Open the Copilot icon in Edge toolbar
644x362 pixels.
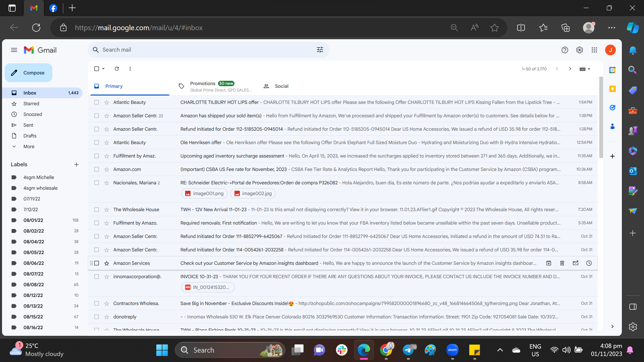click(633, 27)
